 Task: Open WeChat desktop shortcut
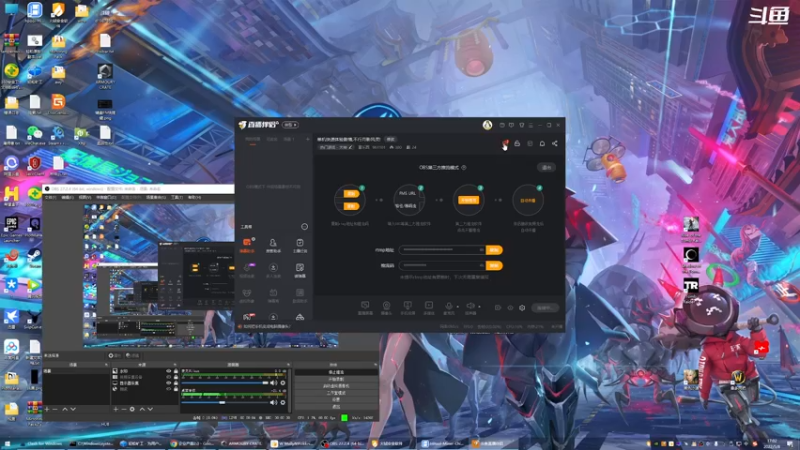35,135
